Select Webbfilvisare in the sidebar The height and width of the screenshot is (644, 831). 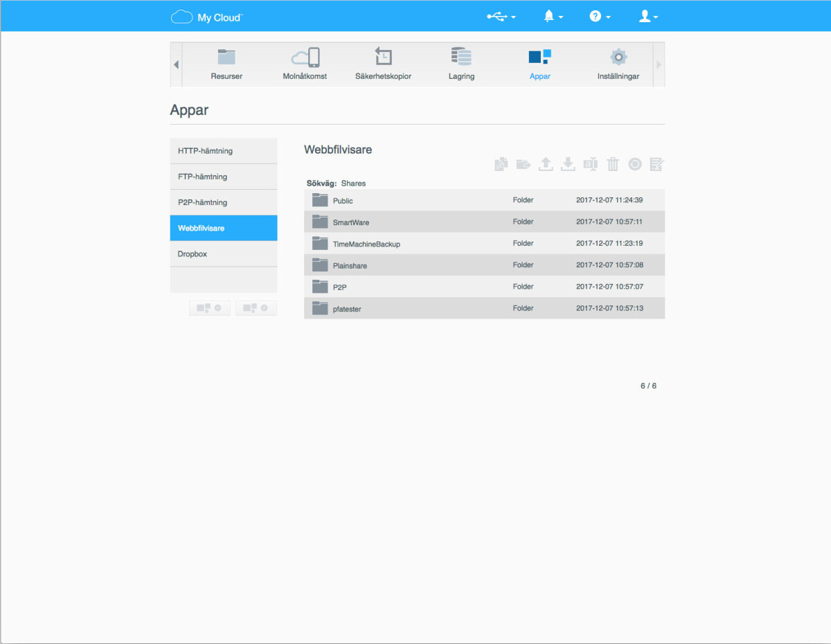[224, 228]
